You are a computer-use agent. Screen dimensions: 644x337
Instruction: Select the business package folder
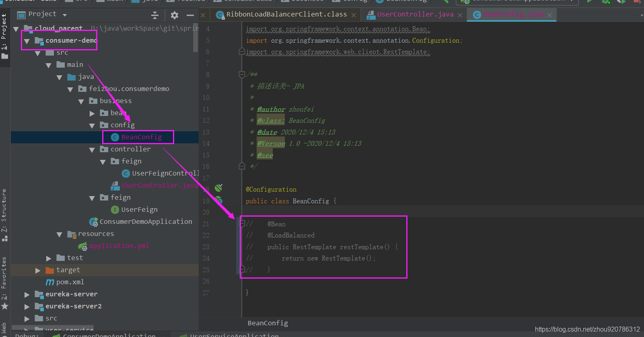pyautogui.click(x=115, y=101)
